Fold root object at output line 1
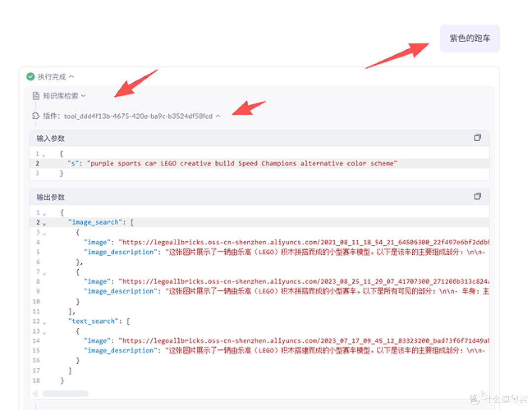Viewport: 532px width, 410px height. point(44,214)
